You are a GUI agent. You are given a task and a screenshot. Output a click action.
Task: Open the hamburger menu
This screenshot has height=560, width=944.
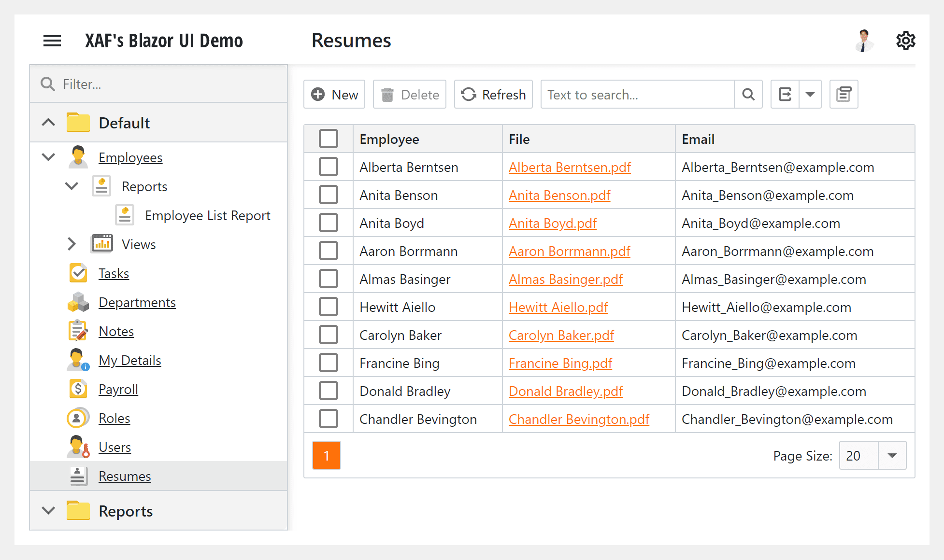(x=52, y=40)
